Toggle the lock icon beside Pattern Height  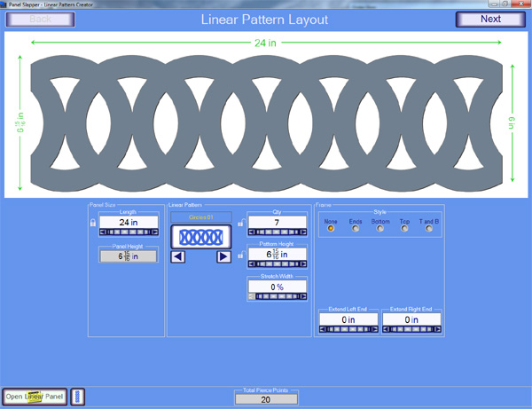(x=241, y=256)
